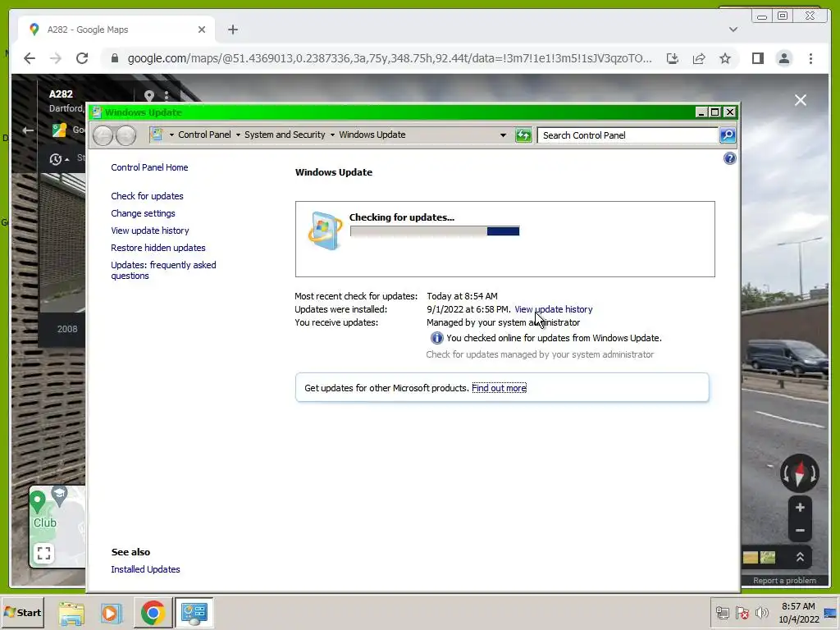Click View update history in the left sidebar
This screenshot has width=840, height=630.
[x=150, y=231]
